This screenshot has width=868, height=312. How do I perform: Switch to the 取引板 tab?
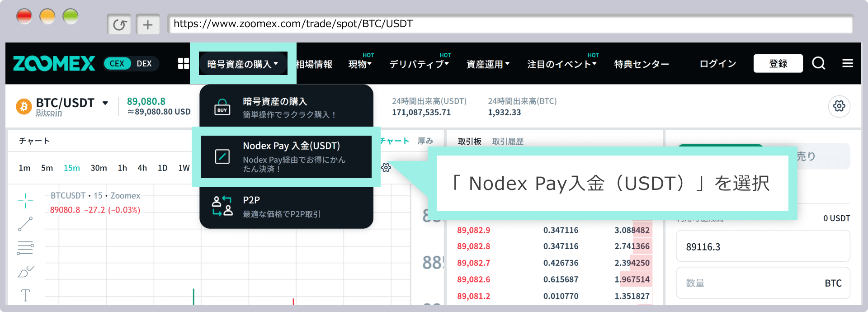[470, 141]
